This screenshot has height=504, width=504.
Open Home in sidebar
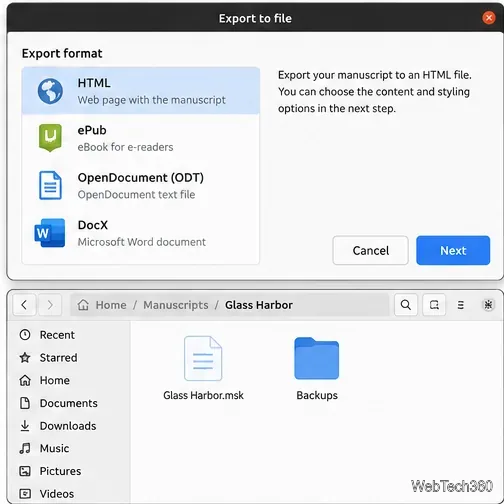[x=68, y=380]
